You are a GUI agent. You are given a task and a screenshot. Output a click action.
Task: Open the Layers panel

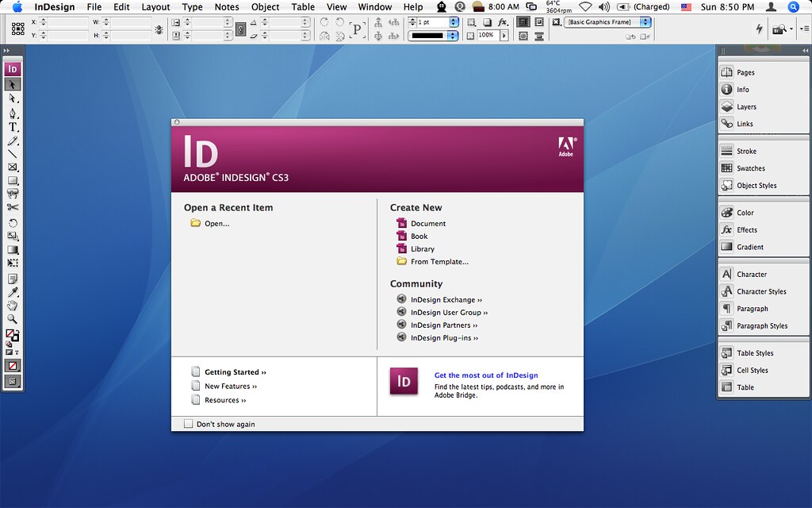[746, 106]
